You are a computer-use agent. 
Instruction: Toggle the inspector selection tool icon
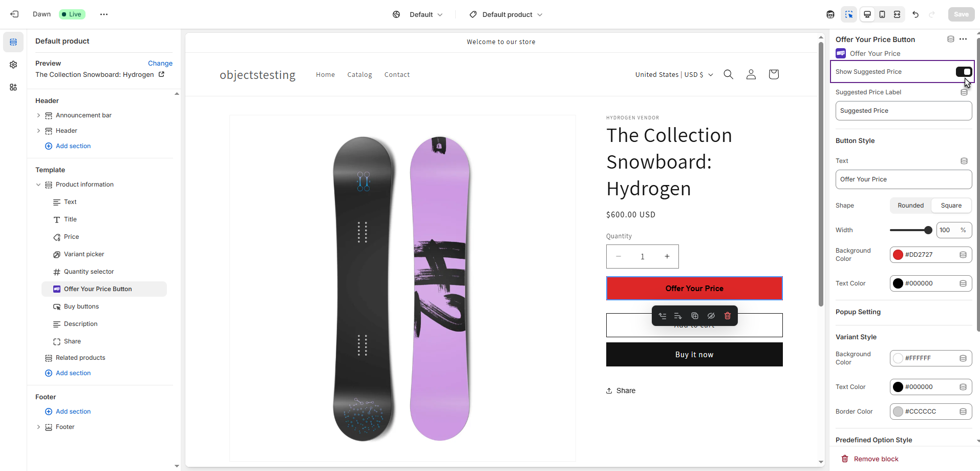pos(849,14)
